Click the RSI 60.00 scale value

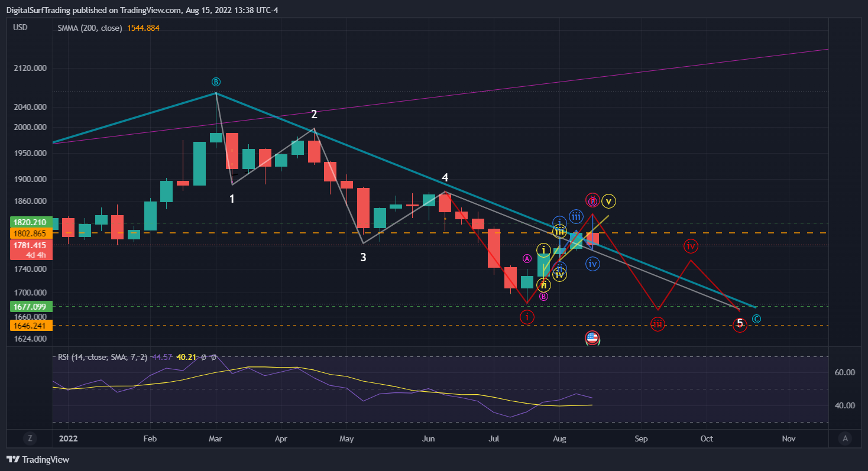coord(845,373)
